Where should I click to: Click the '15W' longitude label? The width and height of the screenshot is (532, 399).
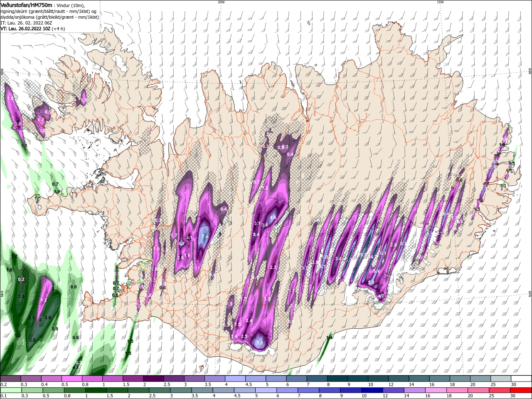click(x=440, y=2)
